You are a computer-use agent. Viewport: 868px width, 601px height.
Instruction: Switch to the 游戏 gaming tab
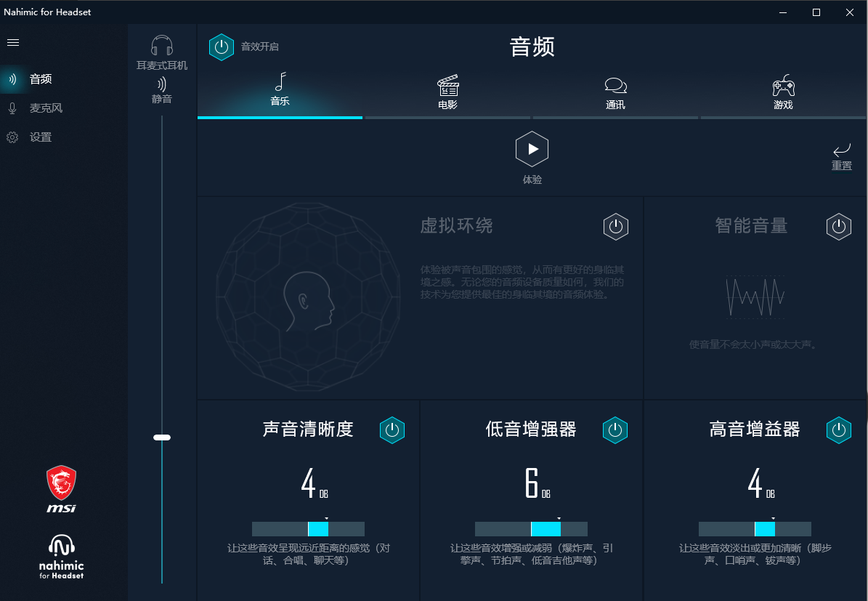click(x=783, y=92)
